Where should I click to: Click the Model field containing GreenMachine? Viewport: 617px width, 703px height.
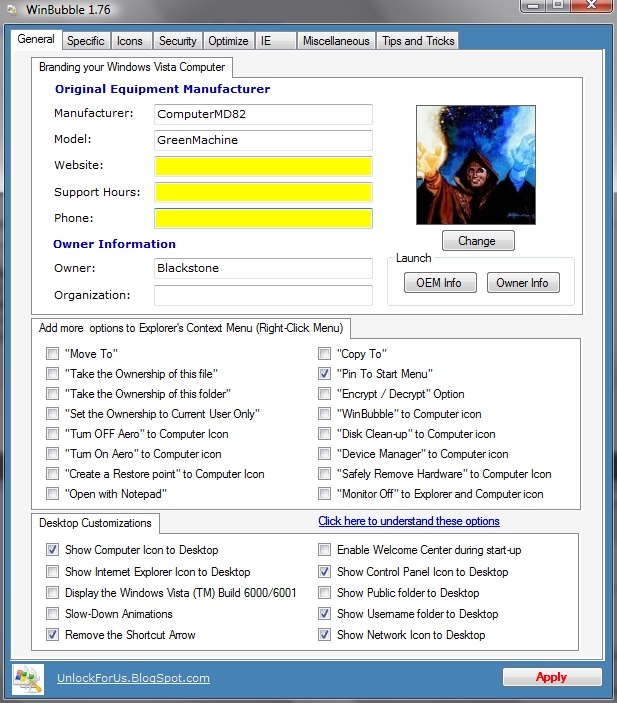(x=263, y=140)
